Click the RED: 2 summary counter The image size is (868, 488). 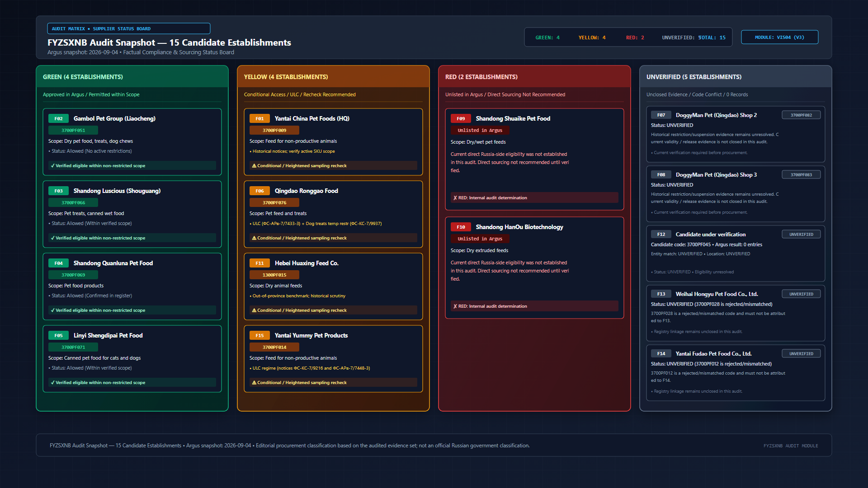635,38
